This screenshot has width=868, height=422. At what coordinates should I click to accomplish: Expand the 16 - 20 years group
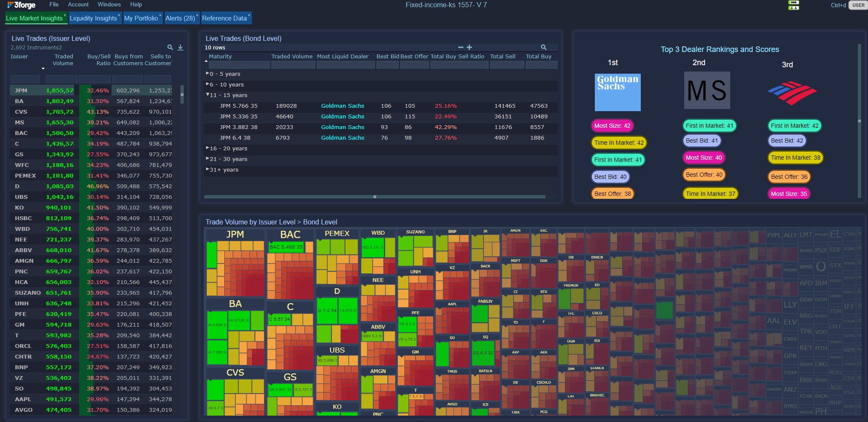tap(207, 148)
